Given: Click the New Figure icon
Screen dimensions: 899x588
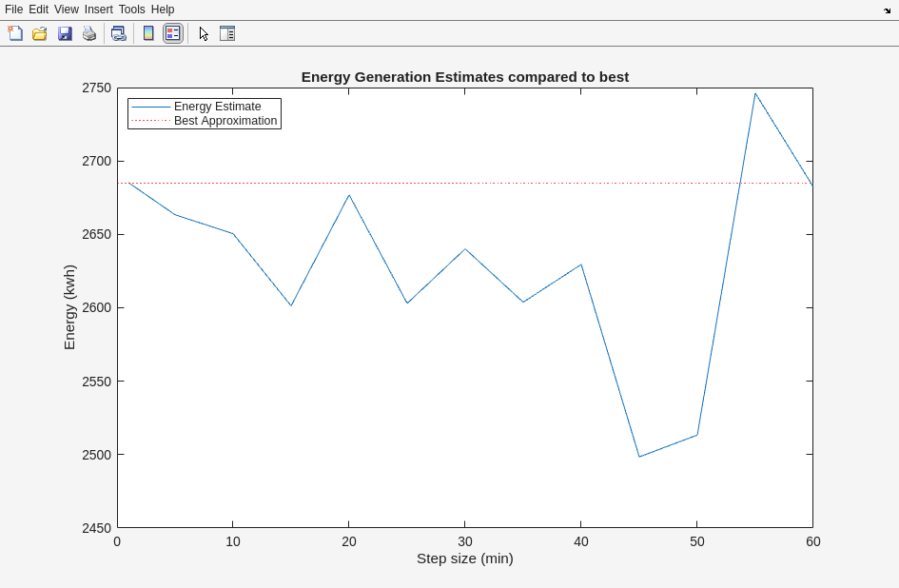Looking at the screenshot, I should 15,33.
